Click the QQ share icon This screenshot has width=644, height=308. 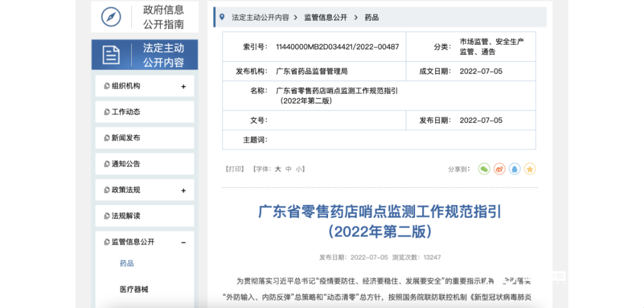pos(515,169)
